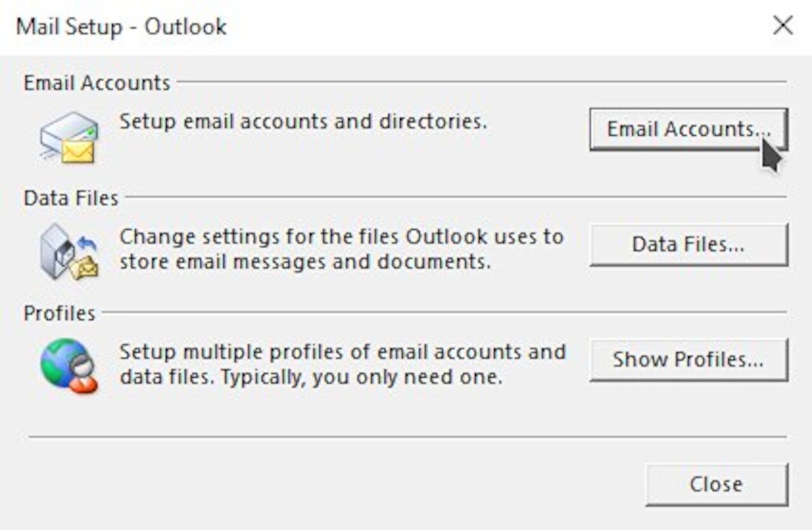The image size is (812, 530).
Task: Click the Profiles section label
Action: tap(59, 313)
